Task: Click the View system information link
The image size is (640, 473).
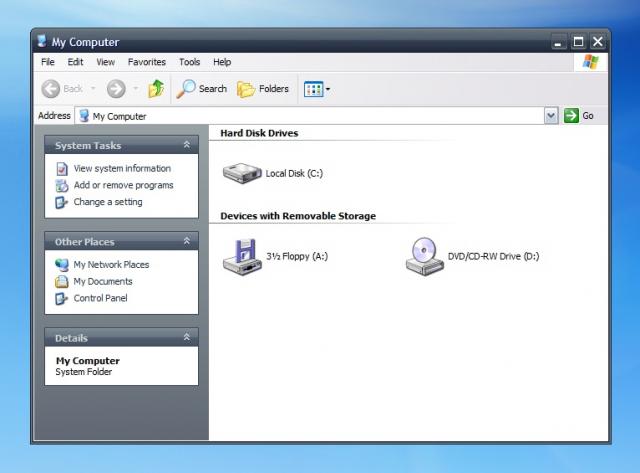Action: point(122,169)
